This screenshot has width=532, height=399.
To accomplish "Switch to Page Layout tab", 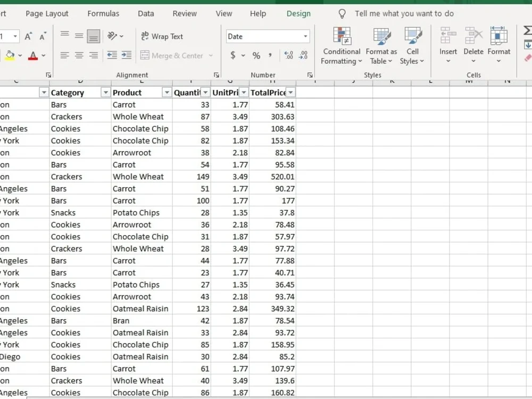I will click(47, 14).
